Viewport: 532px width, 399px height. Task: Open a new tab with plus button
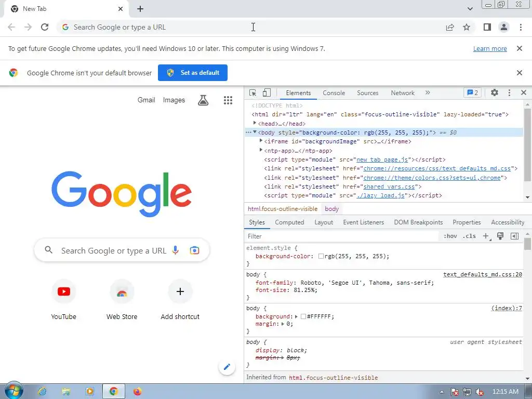[x=140, y=9]
